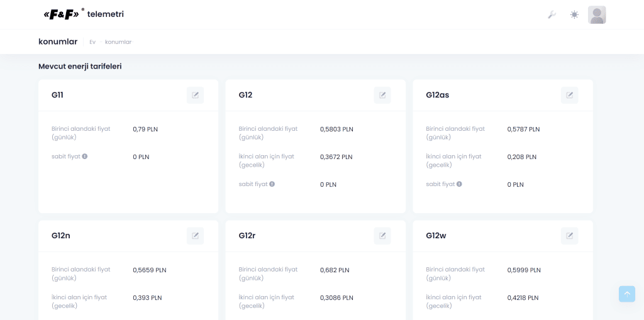This screenshot has width=644, height=320.
Task: Click the G12as 0,5787 PLN value
Action: click(x=523, y=129)
